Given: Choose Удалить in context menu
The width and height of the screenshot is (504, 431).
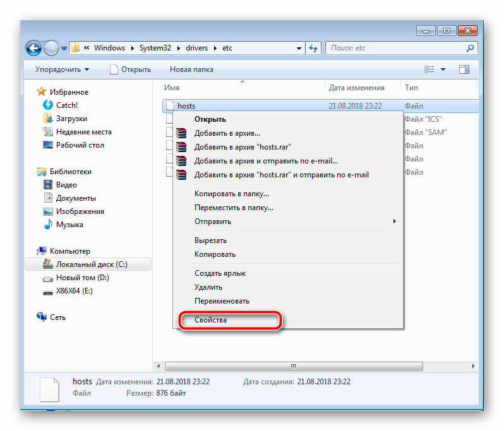Looking at the screenshot, I should click(287, 286).
